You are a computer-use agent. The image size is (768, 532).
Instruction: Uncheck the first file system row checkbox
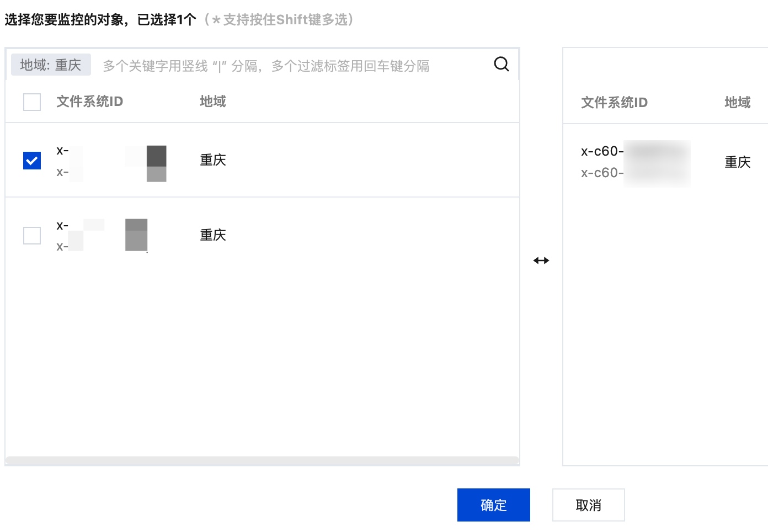point(32,161)
